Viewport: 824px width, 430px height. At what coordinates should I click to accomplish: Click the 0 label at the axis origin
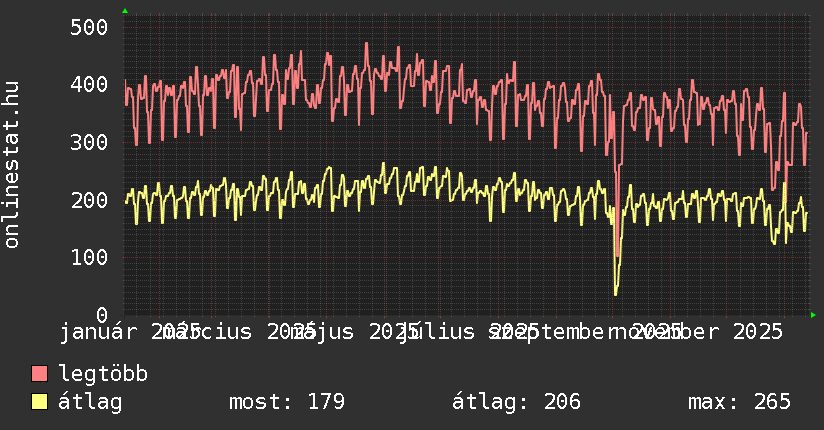102,315
